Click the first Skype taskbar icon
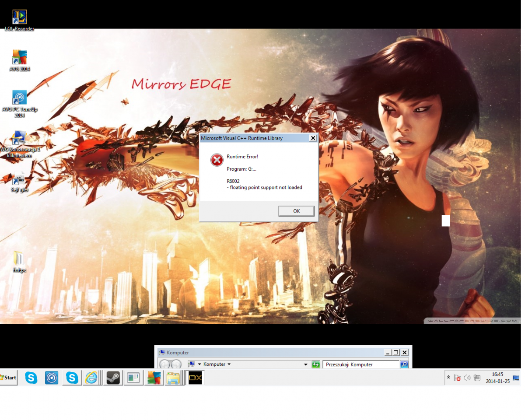This screenshot has height=420, width=525. [x=31, y=378]
